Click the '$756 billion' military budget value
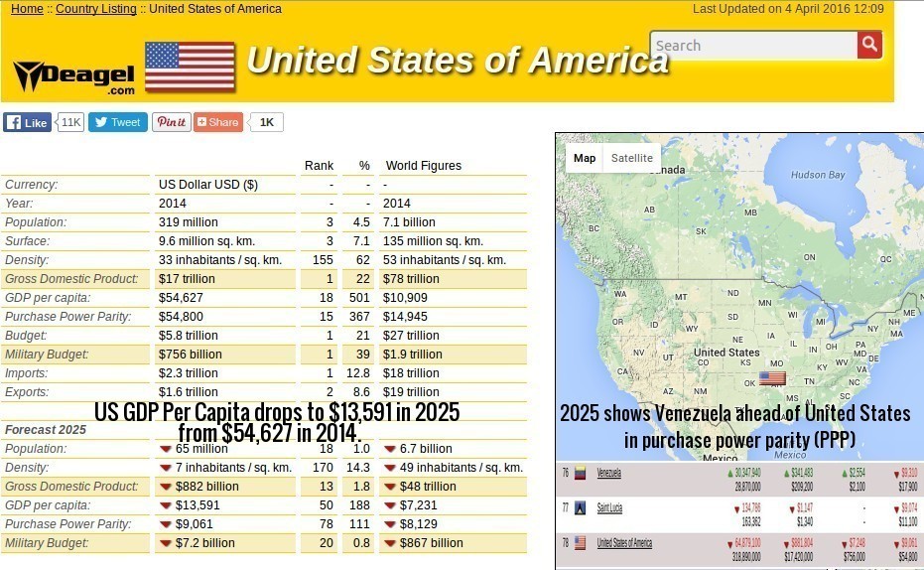Image resolution: width=924 pixels, height=570 pixels. coord(191,355)
